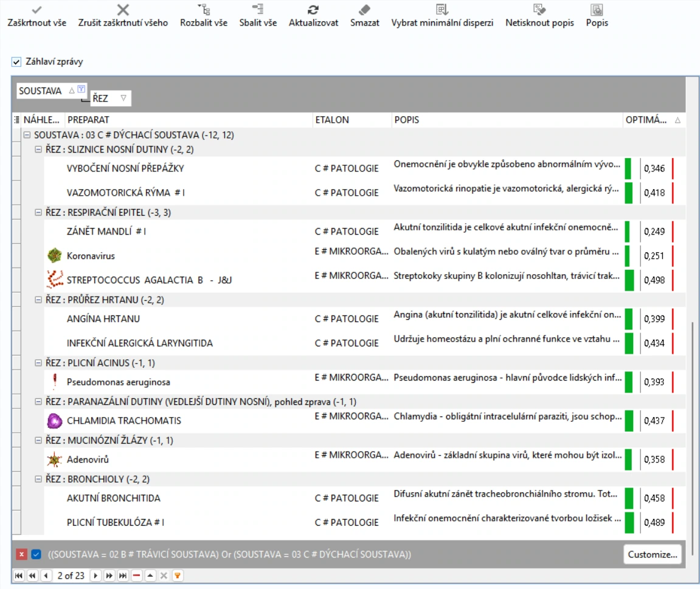This screenshot has height=589, width=700.
Task: Uncheck the blue filter-enabled checkbox
Action: (36, 554)
